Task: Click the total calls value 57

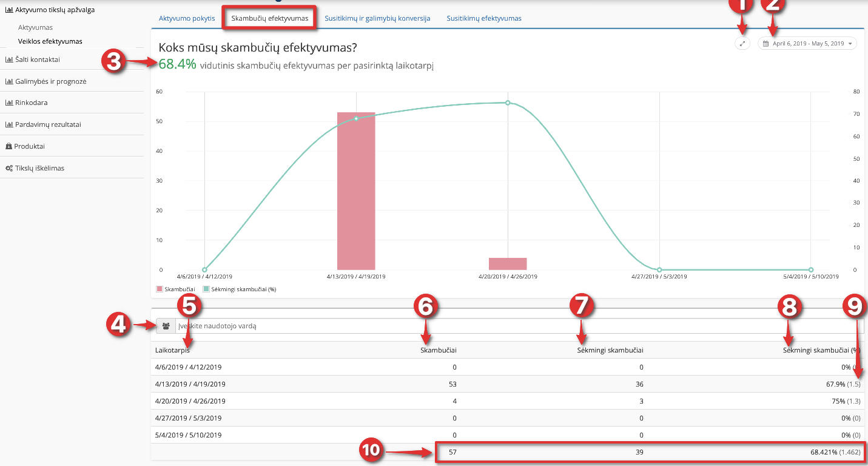Action: 453,452
